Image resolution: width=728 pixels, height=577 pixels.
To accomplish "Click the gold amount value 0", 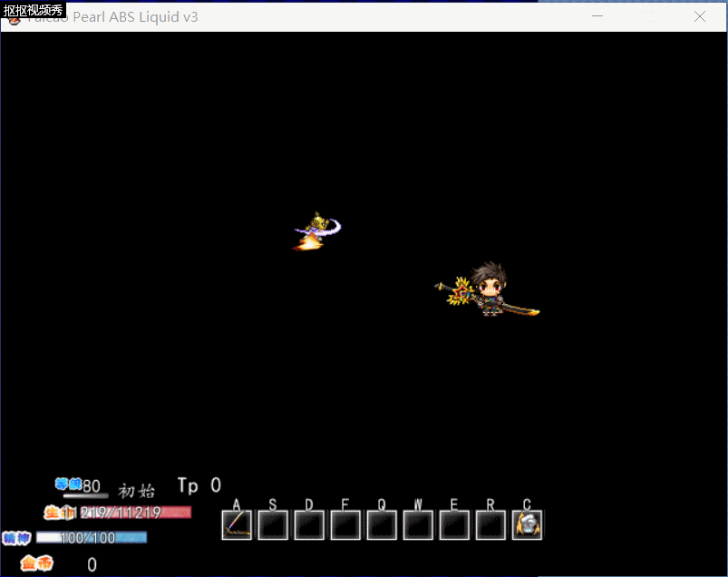I will [x=92, y=564].
